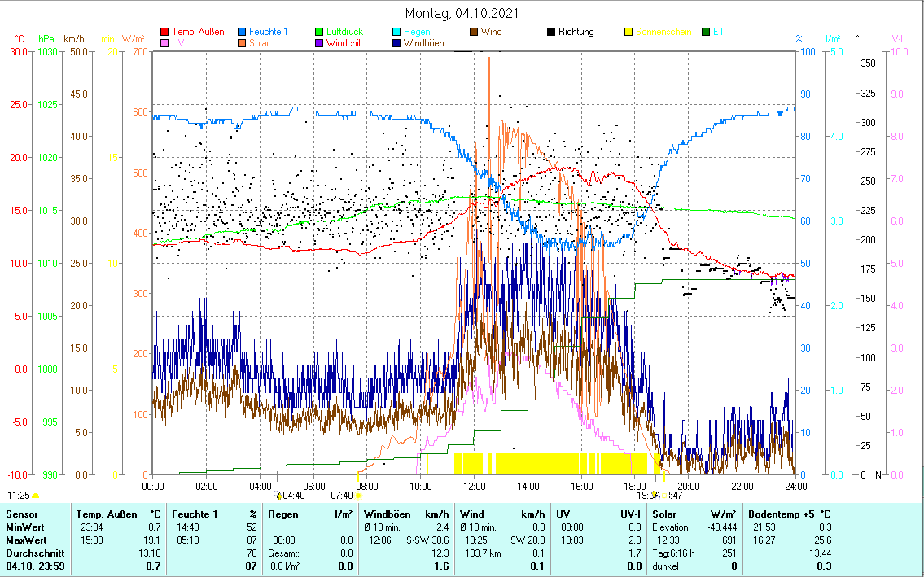Image resolution: width=924 pixels, height=577 pixels.
Task: Click the cyan Regen legend square
Action: 396,33
